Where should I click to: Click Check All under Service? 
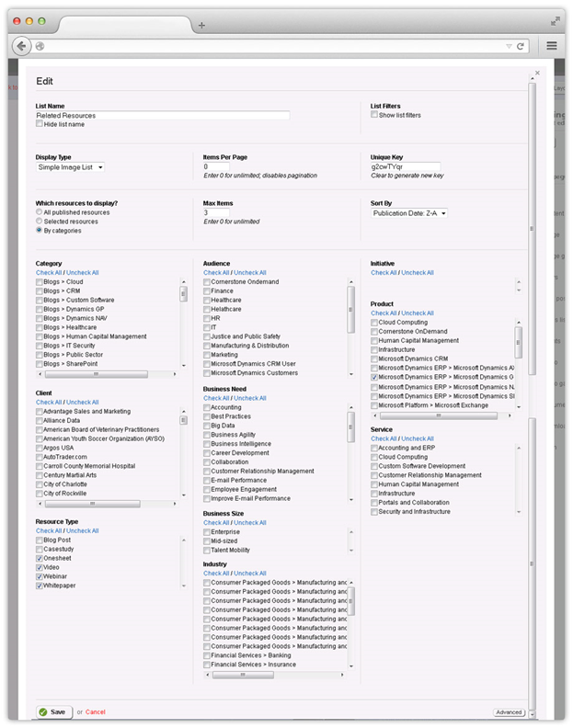[384, 438]
